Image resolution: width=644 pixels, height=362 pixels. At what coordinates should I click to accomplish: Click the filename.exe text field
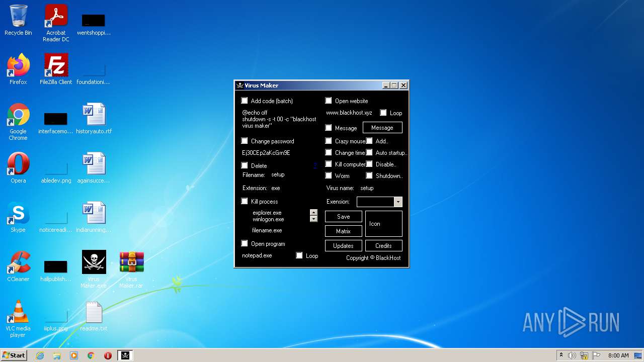pos(267,230)
